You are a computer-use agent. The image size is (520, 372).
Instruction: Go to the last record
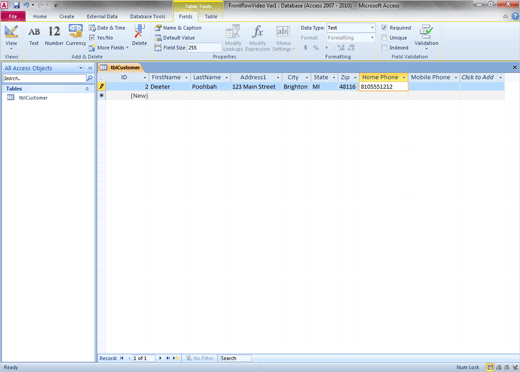click(168, 358)
